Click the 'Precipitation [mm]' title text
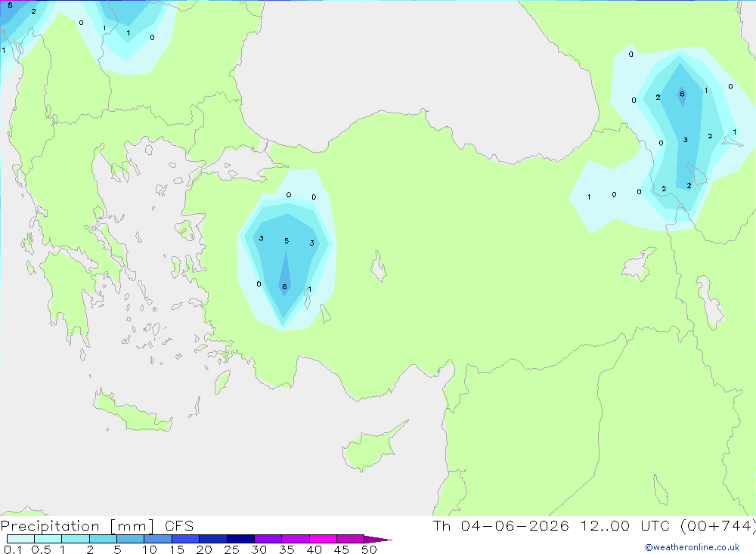Image resolution: width=756 pixels, height=554 pixels. (x=77, y=526)
